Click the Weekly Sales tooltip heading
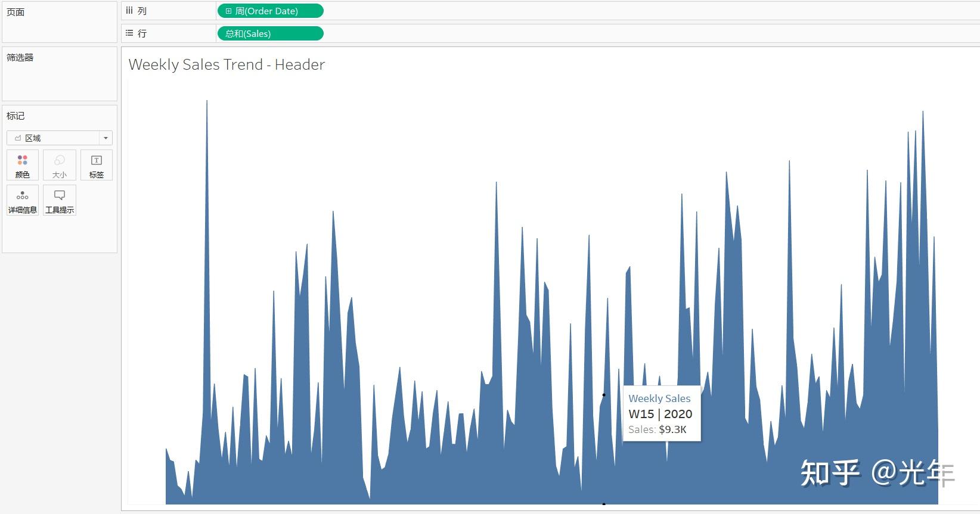Viewport: 980px width, 514px height. 659,398
